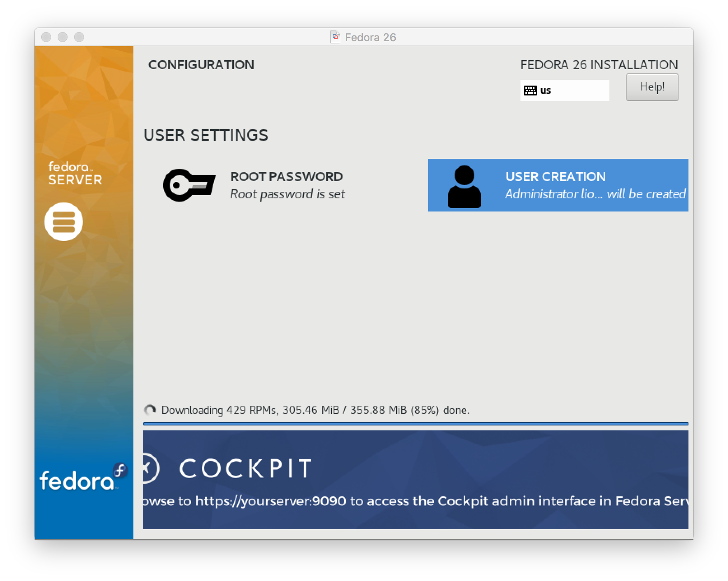Select the us keyboard layout indicator
728x581 pixels.
(565, 91)
